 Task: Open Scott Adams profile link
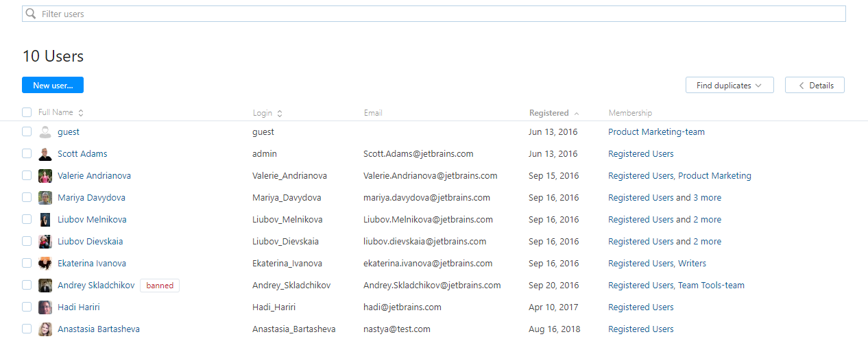[82, 154]
